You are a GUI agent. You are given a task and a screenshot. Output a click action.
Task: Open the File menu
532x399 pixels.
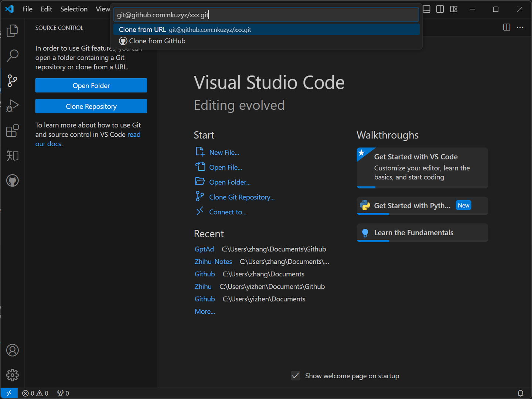27,9
